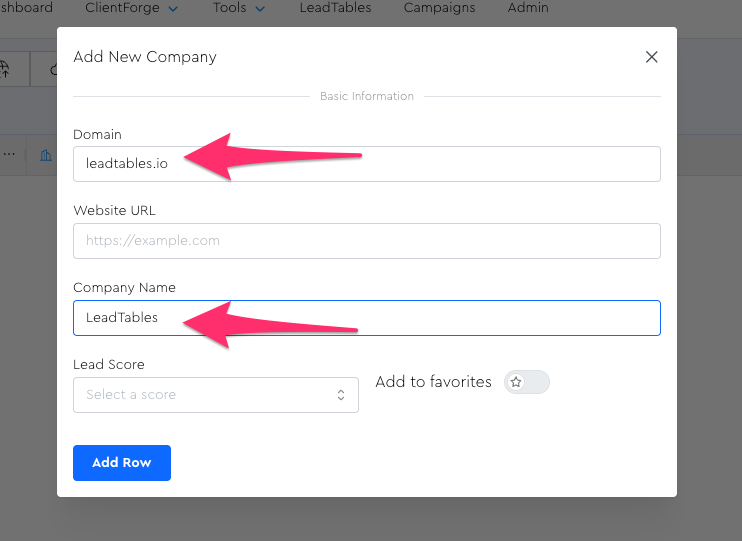Click the up-down arrows in Lead Score select

coord(342,395)
